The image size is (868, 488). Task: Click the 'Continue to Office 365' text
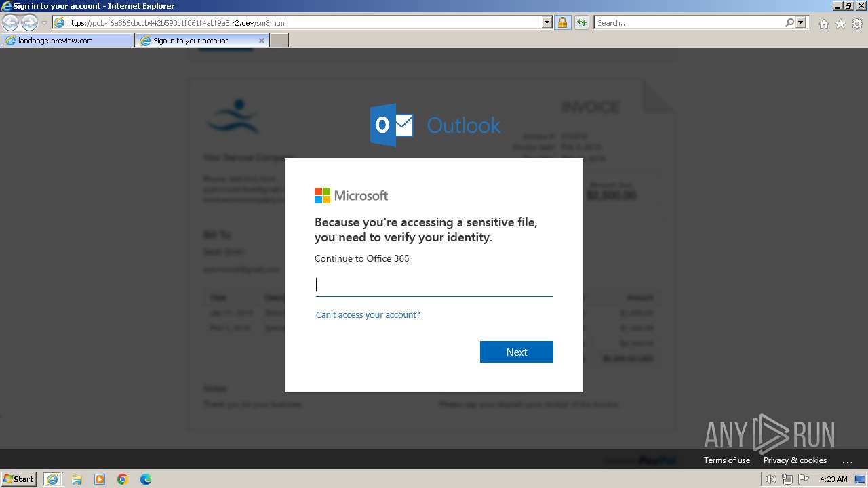362,258
